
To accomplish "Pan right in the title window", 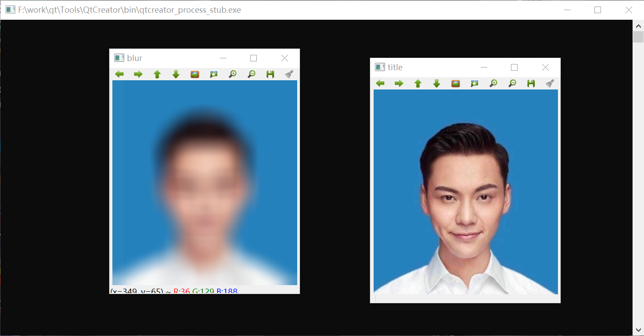I will point(399,83).
